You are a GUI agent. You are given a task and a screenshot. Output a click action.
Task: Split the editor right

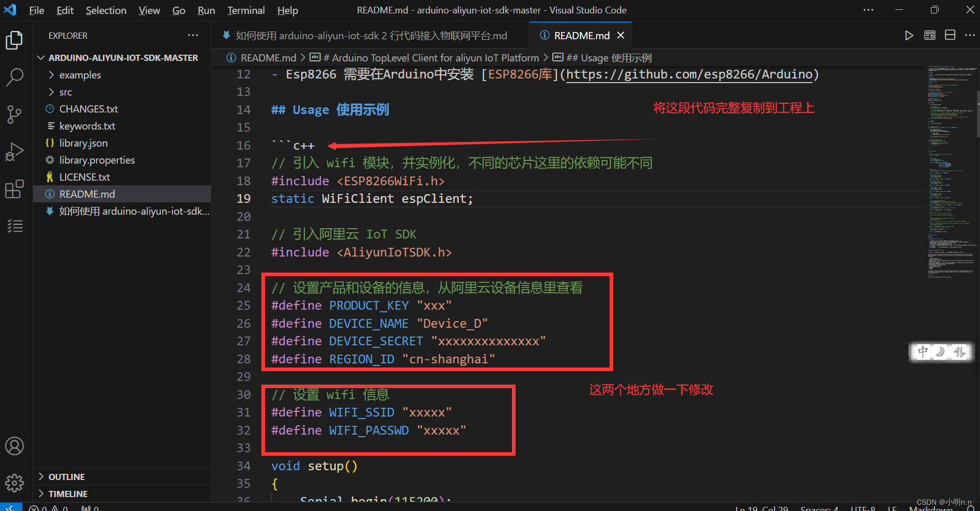pos(950,35)
